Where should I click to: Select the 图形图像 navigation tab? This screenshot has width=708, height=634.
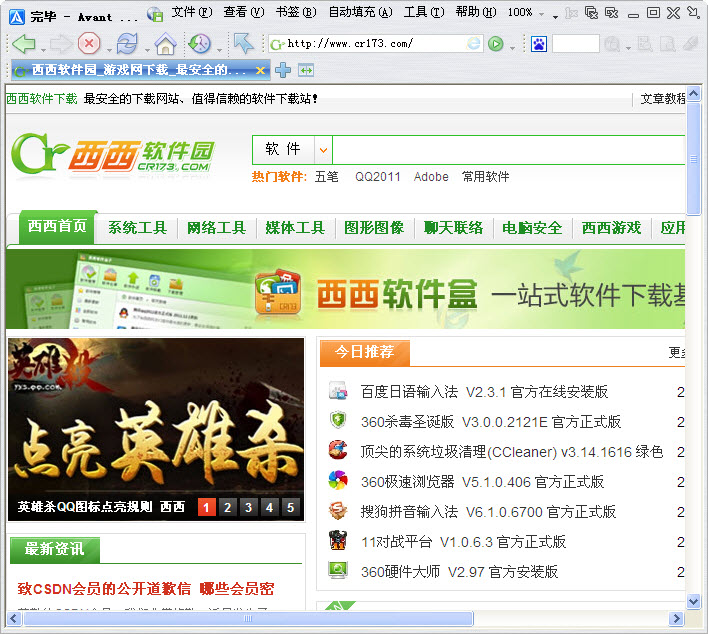point(374,228)
